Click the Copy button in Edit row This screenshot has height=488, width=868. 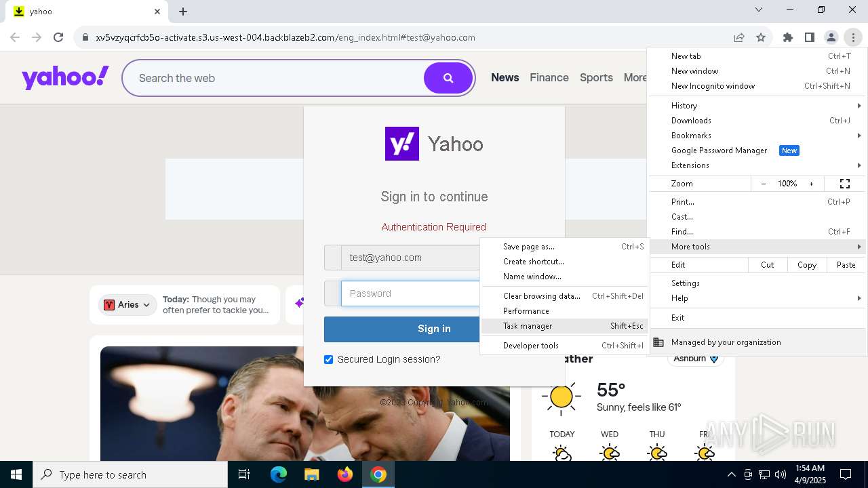pyautogui.click(x=807, y=265)
